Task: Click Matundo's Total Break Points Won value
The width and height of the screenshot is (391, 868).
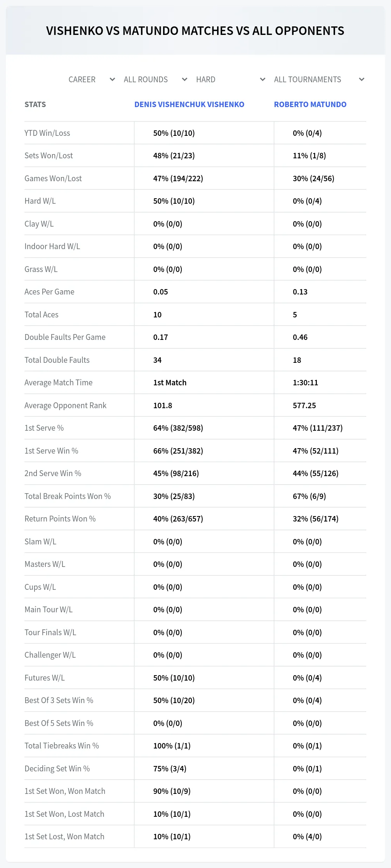Action: (x=309, y=496)
